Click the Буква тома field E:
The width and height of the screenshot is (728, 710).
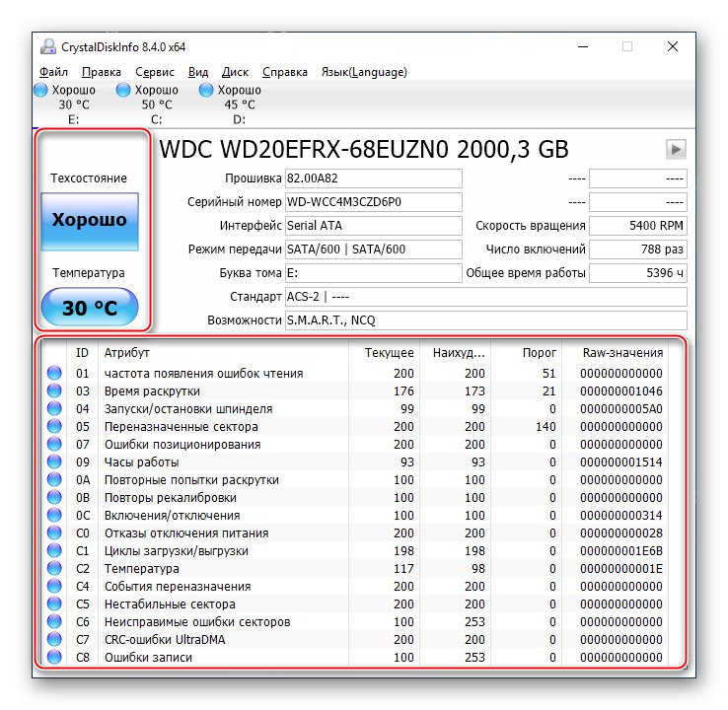coord(373,273)
